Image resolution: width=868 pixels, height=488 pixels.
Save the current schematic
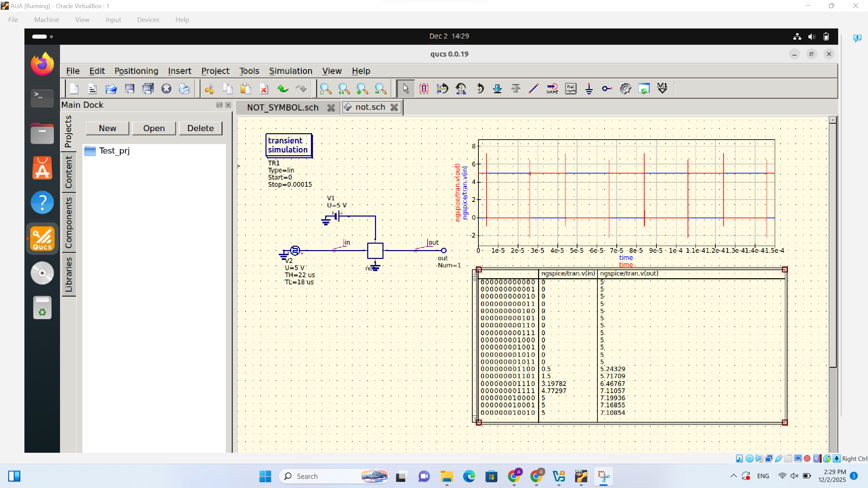click(x=130, y=89)
